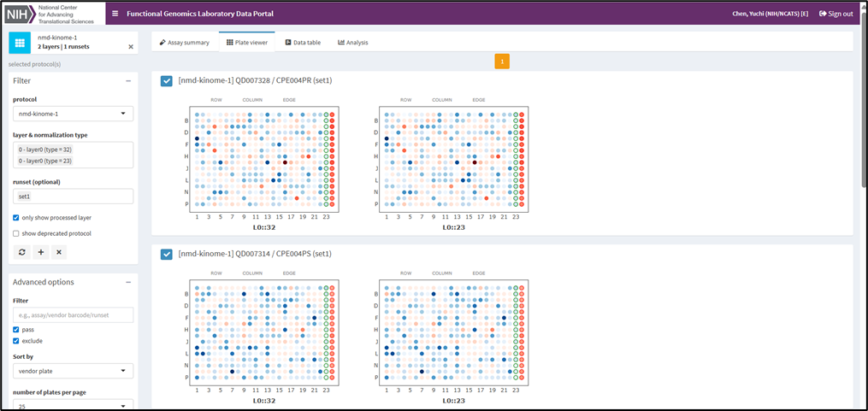868x411 pixels.
Task: Open the Sort by vendor plate dropdown
Action: pyautogui.click(x=73, y=371)
